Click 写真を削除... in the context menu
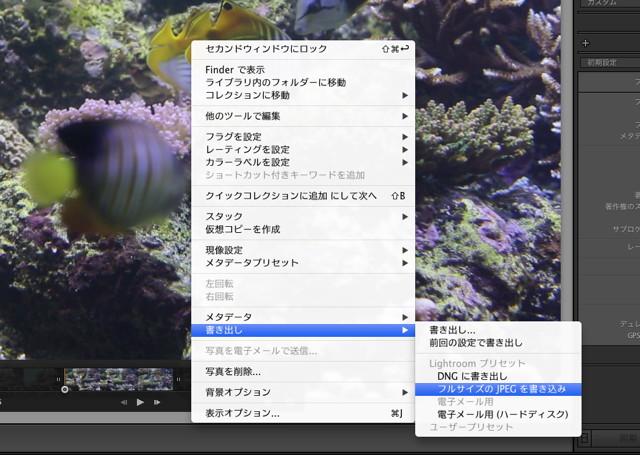Image resolution: width=640 pixels, height=455 pixels. coord(239,372)
